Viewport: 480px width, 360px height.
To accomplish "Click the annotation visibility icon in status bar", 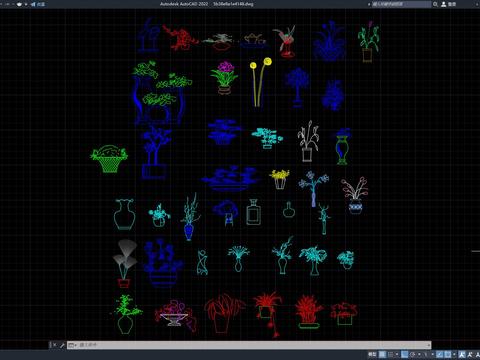I will click(462, 354).
